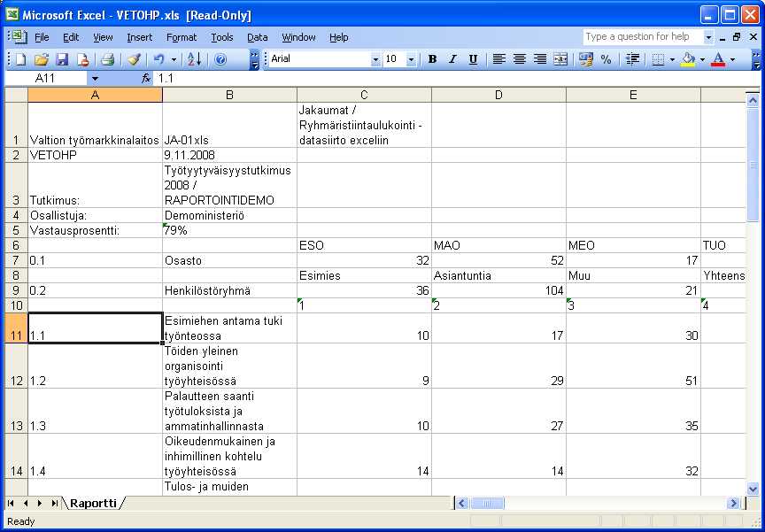Toggle italic formatting
Viewport: 765px width, 532px height.
452,59
